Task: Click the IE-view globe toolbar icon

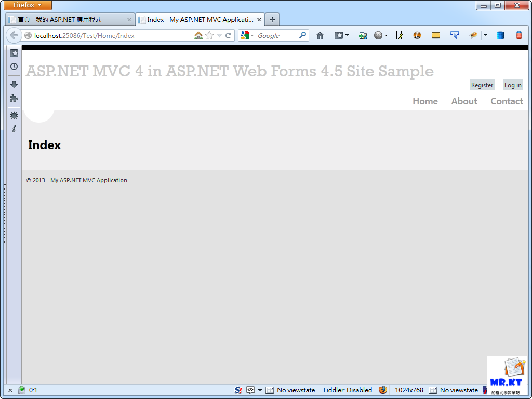Action: tap(363, 36)
